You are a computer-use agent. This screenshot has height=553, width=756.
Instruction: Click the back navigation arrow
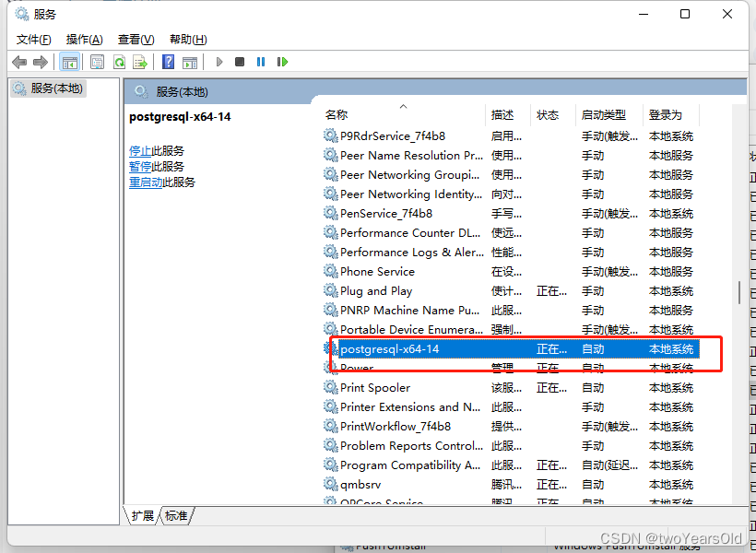pos(19,61)
